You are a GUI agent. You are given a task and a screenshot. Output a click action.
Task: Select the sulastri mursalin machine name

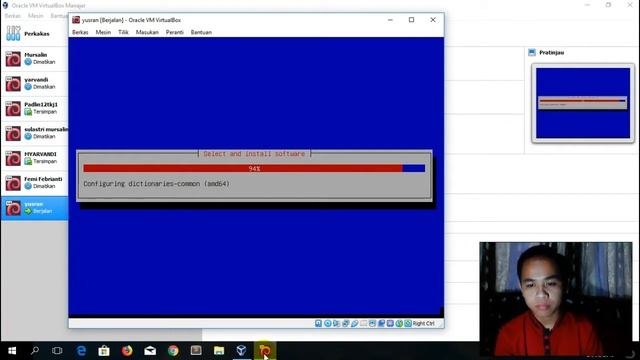pyautogui.click(x=46, y=129)
